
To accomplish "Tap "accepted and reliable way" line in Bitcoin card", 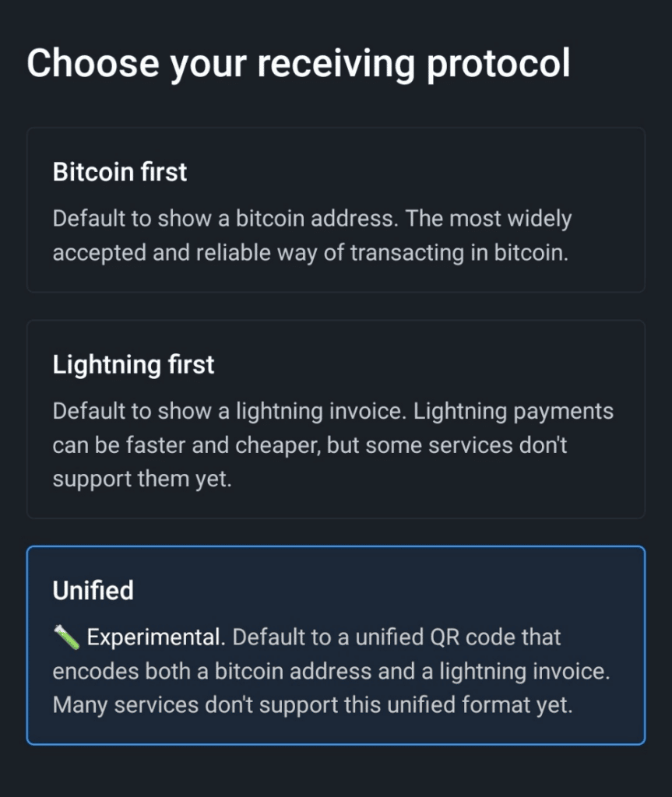I will coord(311,254).
